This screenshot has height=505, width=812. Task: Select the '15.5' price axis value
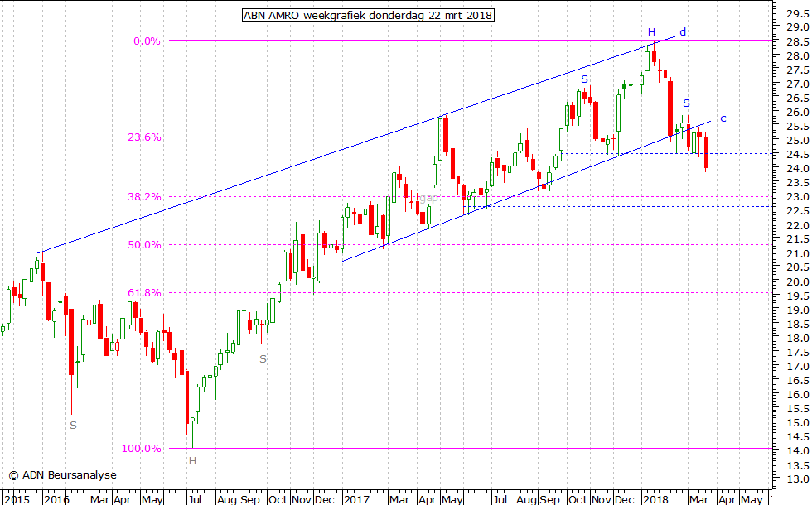[798, 409]
